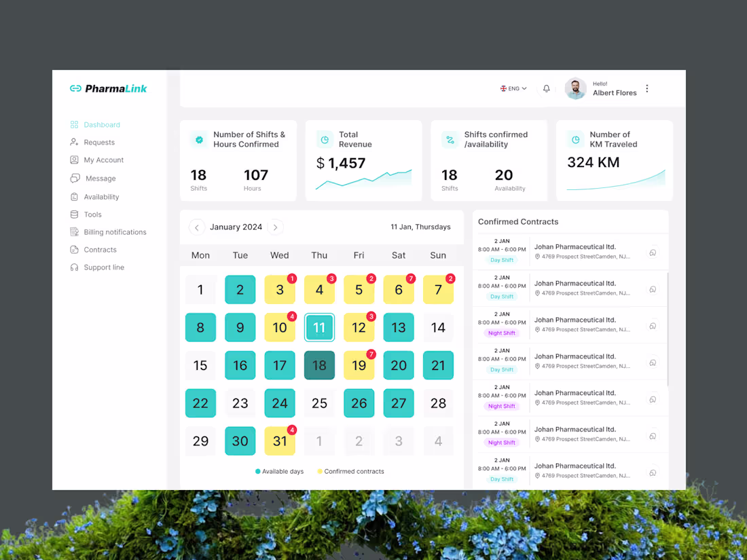Click the second contract's support icon
The width and height of the screenshot is (747, 560).
(x=653, y=290)
